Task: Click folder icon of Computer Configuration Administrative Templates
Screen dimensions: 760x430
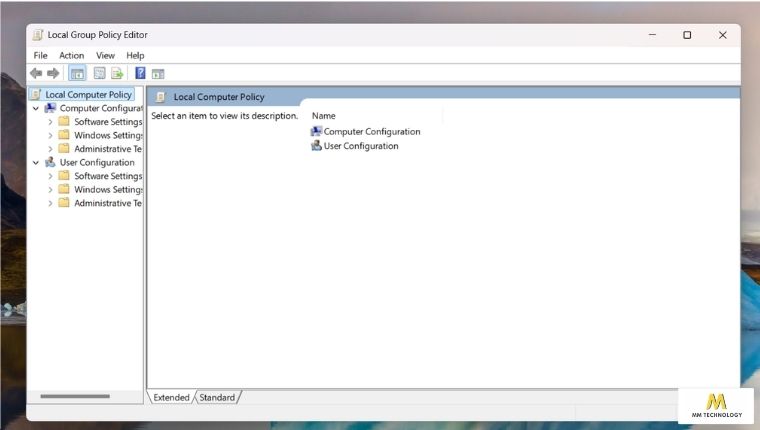Action: 64,148
